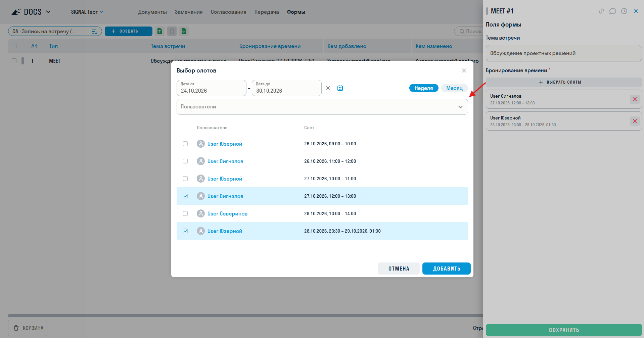Open history clock icon in MEET #1 panel
This screenshot has width=644, height=338.
click(x=624, y=11)
